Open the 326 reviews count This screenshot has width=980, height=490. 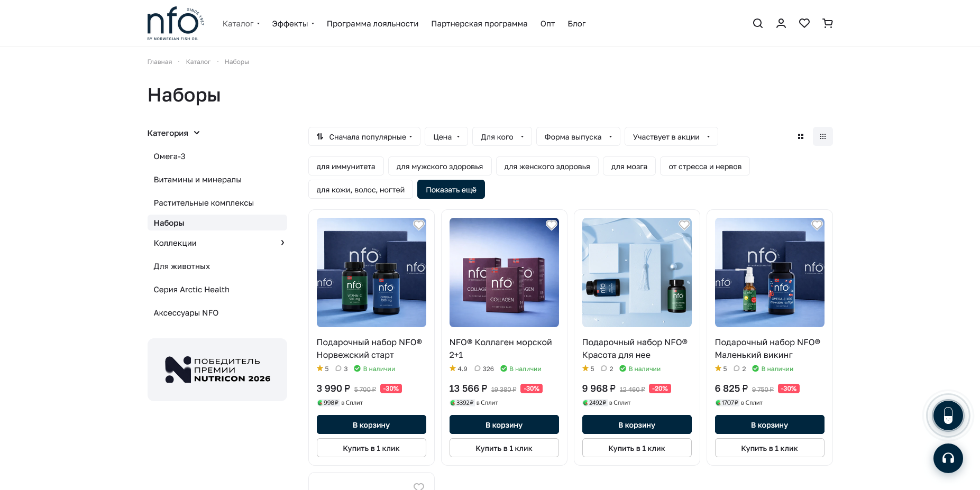[484, 369]
